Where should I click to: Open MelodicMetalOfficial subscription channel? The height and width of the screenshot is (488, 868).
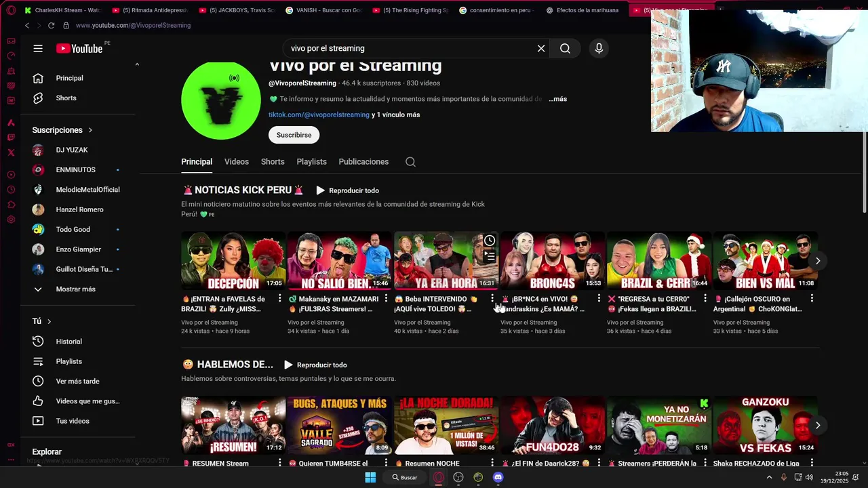(79, 190)
